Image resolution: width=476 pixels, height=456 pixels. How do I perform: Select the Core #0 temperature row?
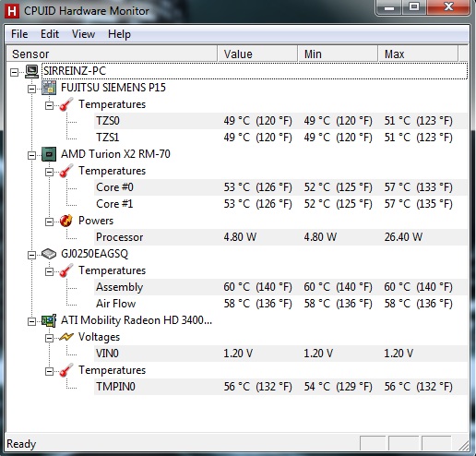point(280,187)
